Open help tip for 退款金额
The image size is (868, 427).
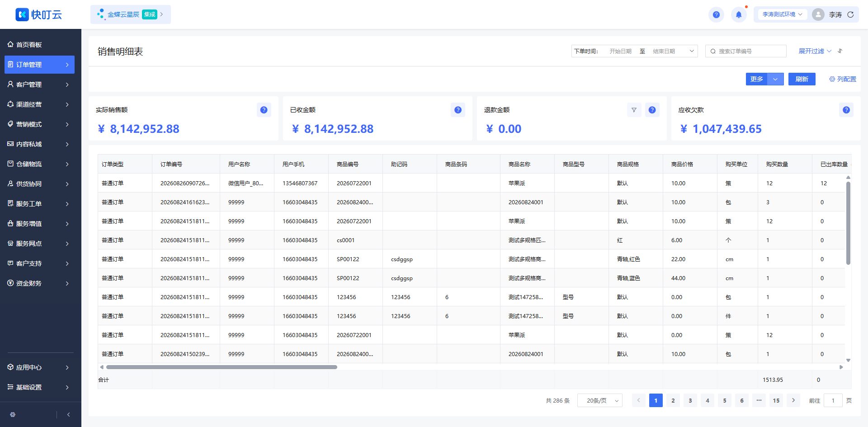tap(652, 110)
